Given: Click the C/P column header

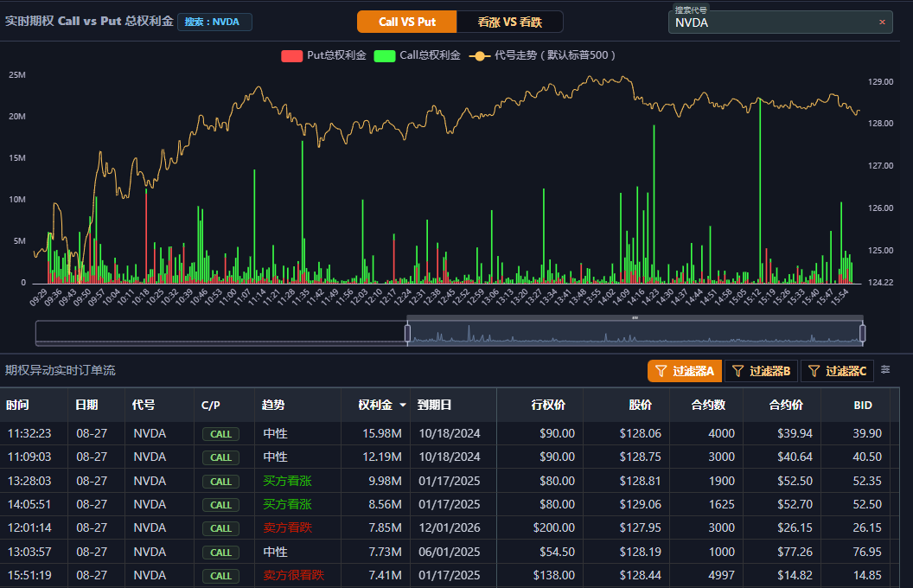Looking at the screenshot, I should pyautogui.click(x=211, y=406).
